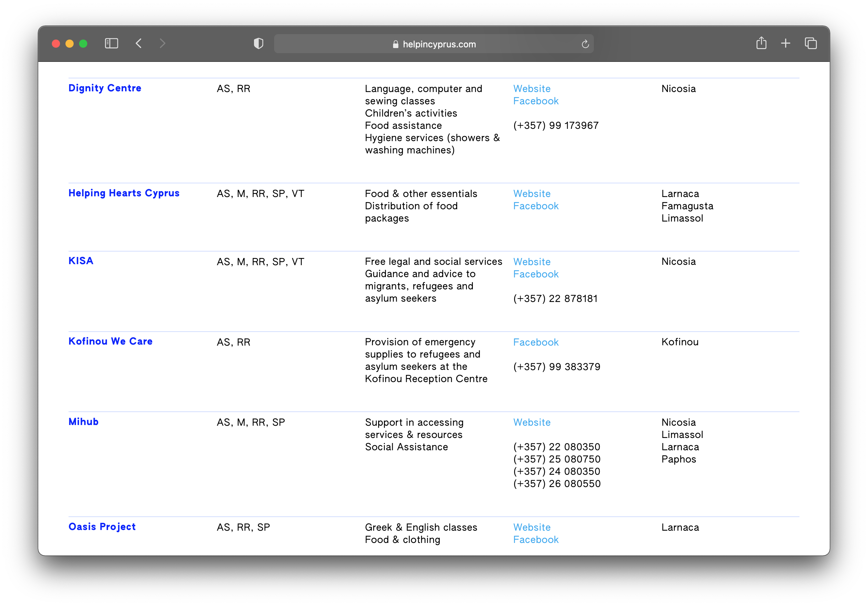The width and height of the screenshot is (868, 606).
Task: Click 'Food assistance' in Dignity Centre row
Action: tap(403, 126)
